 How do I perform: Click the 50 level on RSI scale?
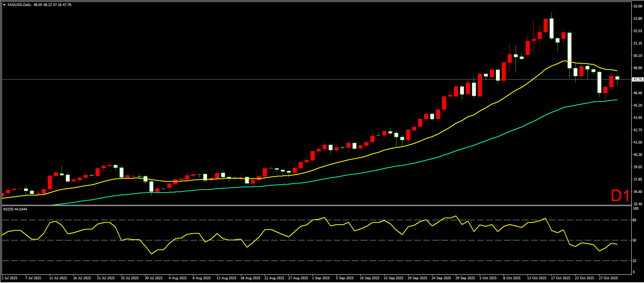click(x=634, y=240)
